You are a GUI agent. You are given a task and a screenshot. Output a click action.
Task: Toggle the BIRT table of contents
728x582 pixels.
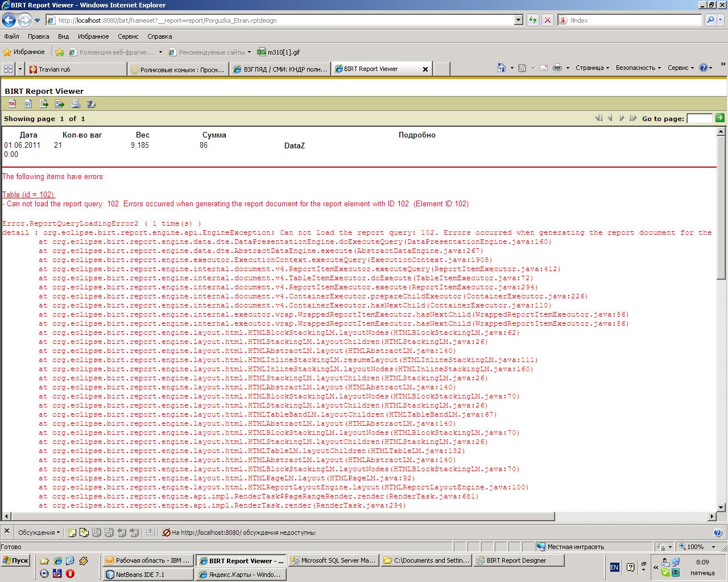12,103
